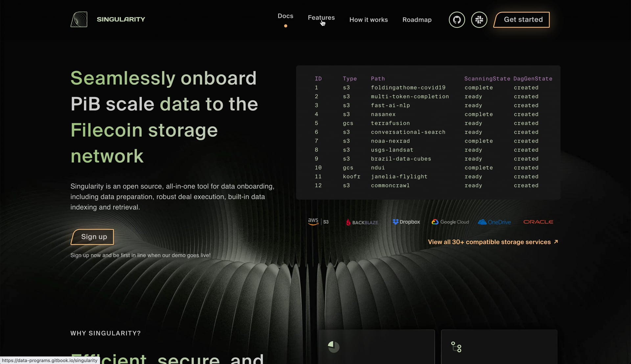631x364 pixels.
Task: Click the Backblaze logo
Action: pyautogui.click(x=362, y=222)
